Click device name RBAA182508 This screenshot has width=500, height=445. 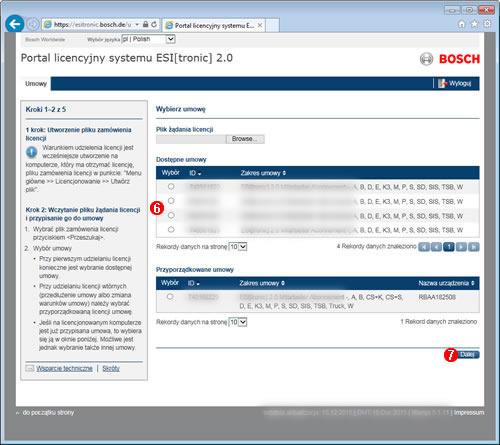437,297
